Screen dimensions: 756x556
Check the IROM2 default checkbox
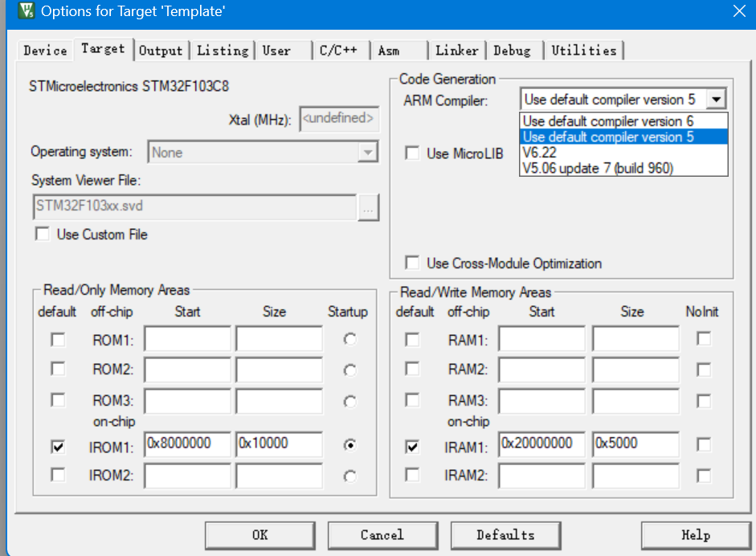click(x=58, y=475)
